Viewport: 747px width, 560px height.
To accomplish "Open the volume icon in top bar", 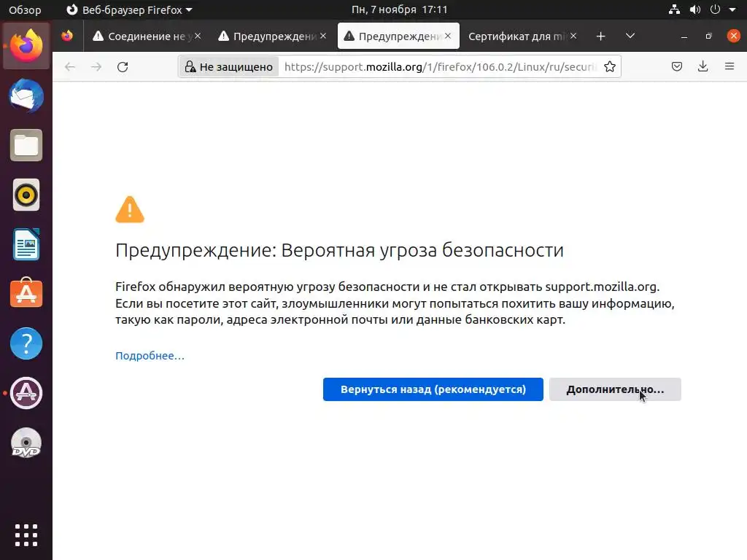I will point(695,9).
